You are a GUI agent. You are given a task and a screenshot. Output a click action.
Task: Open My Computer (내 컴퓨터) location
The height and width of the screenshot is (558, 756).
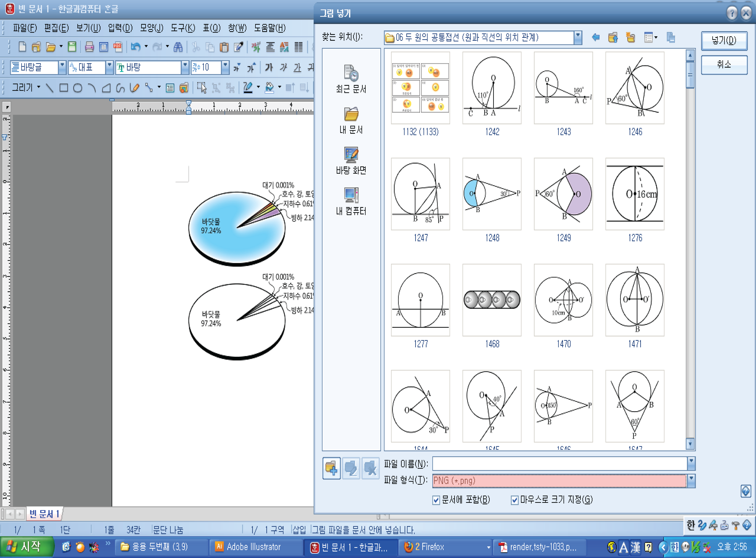351,201
